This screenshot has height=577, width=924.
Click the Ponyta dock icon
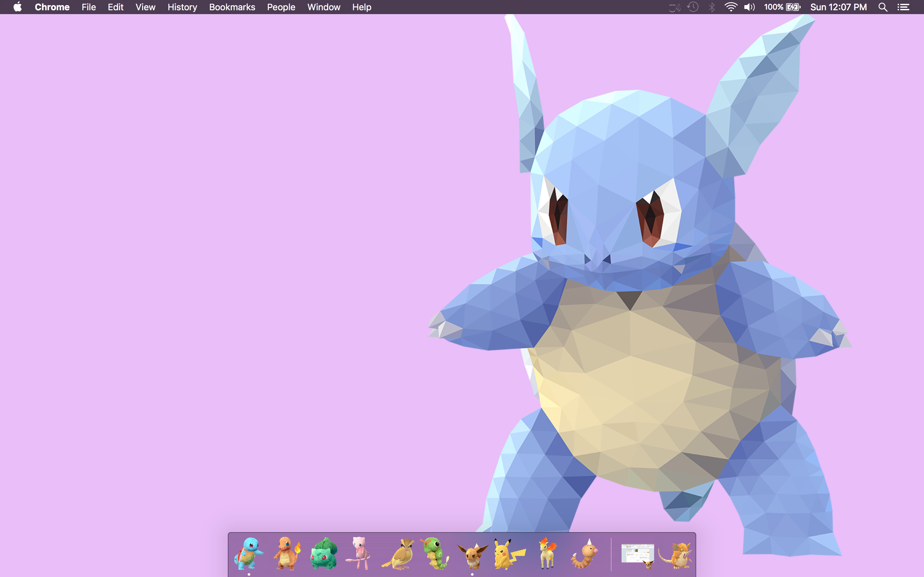click(547, 553)
